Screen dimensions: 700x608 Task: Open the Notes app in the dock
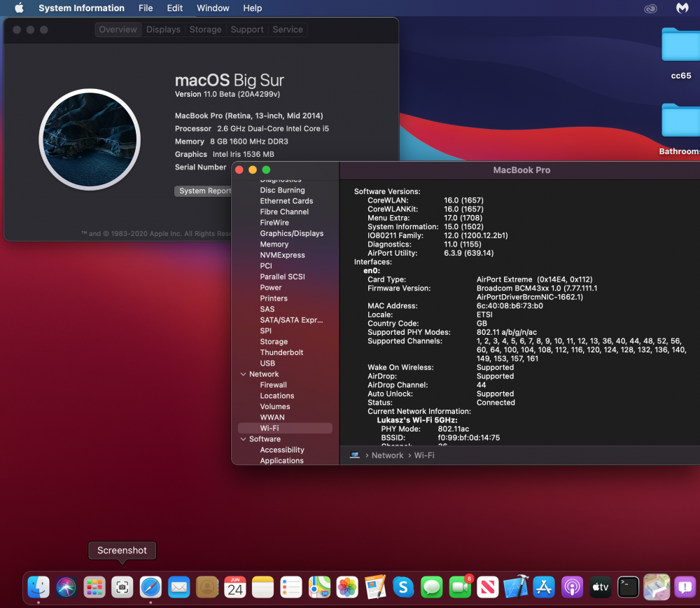(263, 587)
